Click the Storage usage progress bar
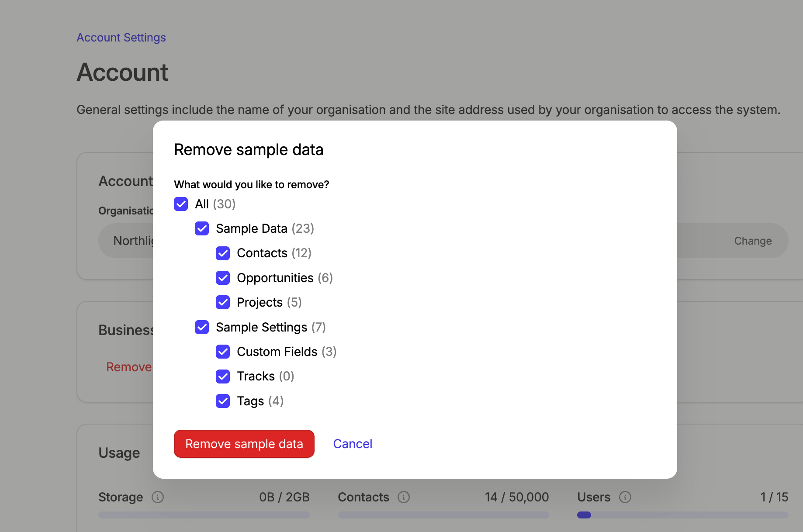803x532 pixels. (204, 515)
